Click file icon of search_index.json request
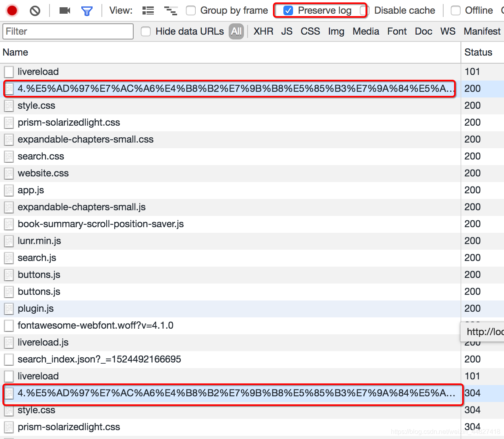504x439 pixels. point(9,359)
